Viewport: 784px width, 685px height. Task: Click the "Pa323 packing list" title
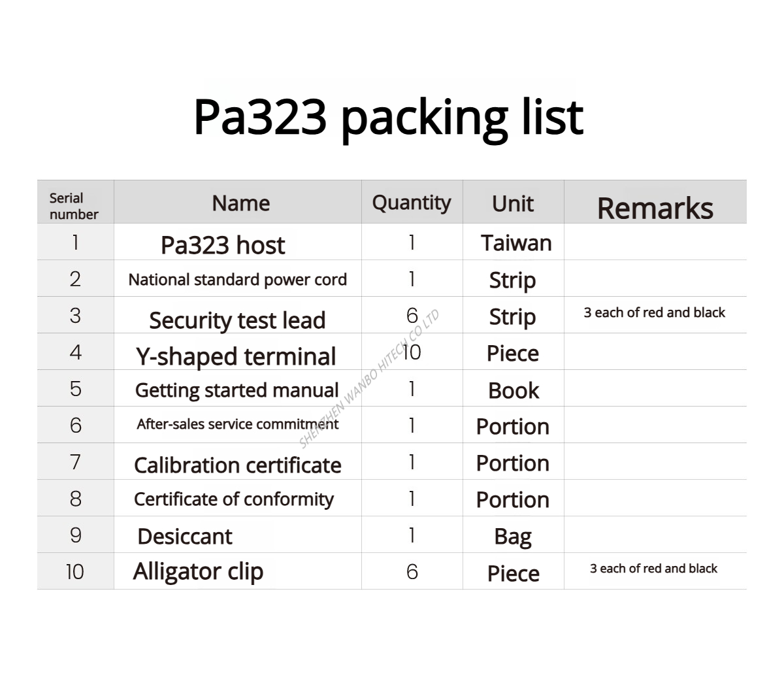[x=388, y=118]
